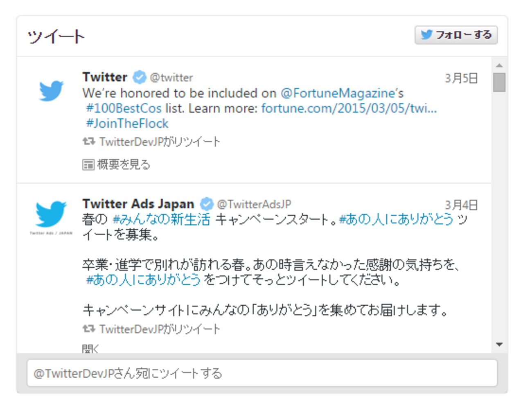The height and width of the screenshot is (408, 532).
Task: Expand 概要を見る summary link
Action: coord(124,165)
